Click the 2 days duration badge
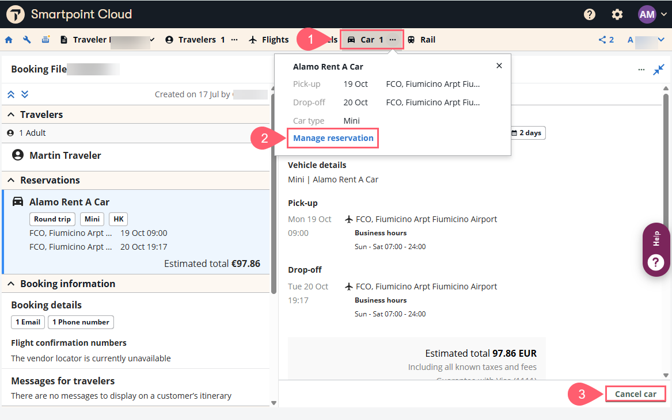This screenshot has height=420, width=672. 528,133
